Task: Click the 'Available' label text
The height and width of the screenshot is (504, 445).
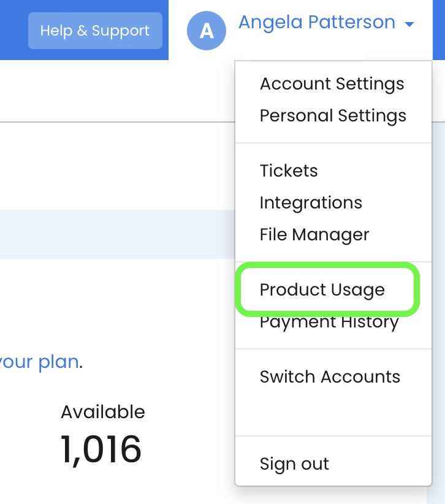Action: point(103,412)
